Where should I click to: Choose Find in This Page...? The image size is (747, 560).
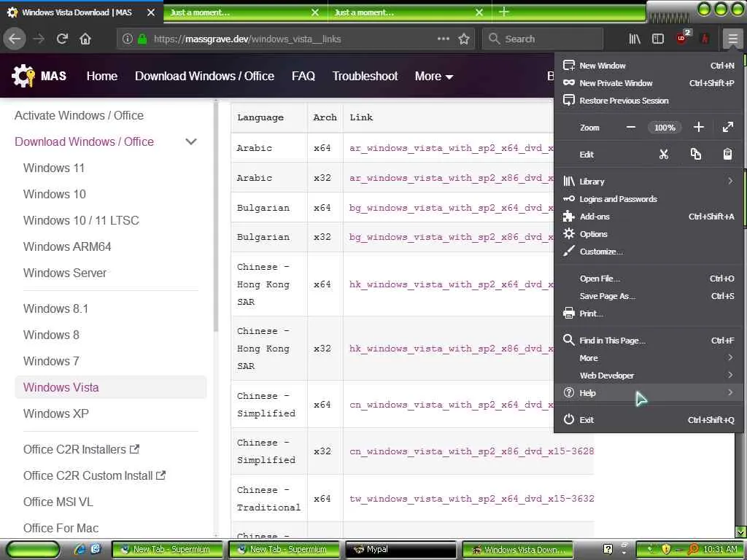(649, 341)
